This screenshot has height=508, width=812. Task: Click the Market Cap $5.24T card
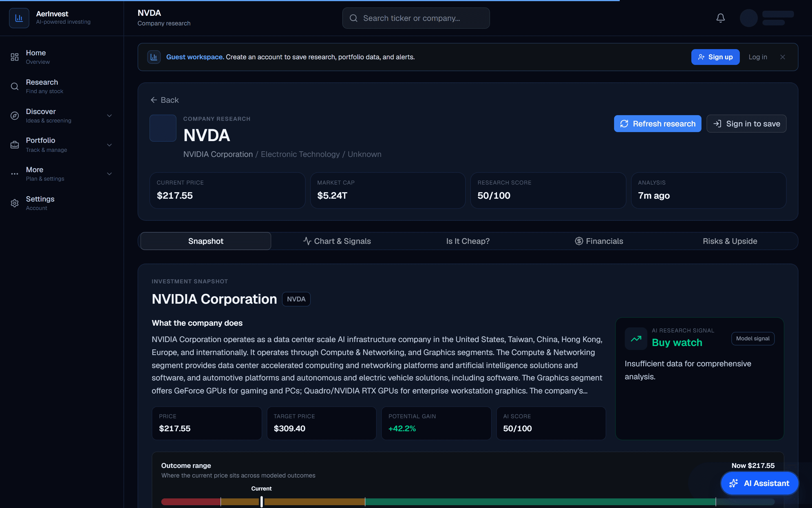388,190
